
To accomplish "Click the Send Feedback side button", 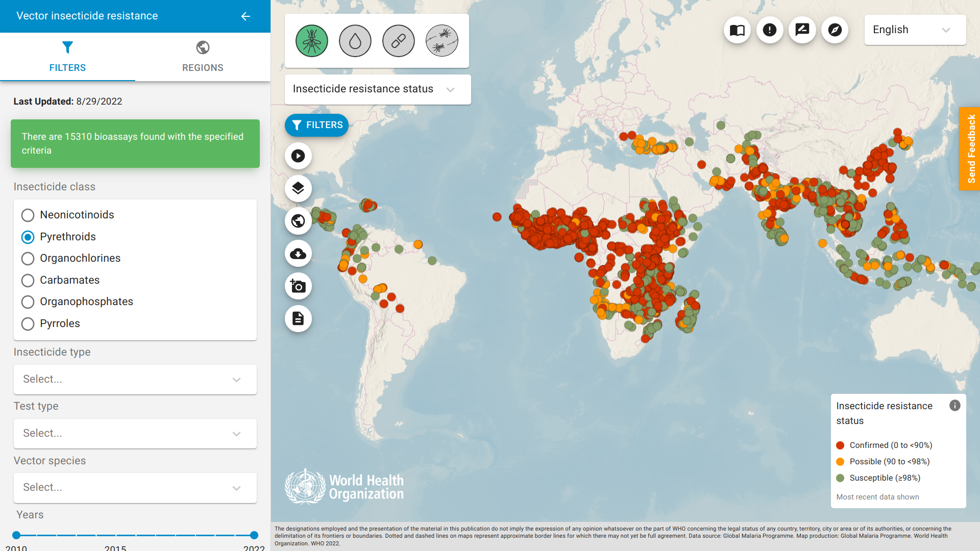I will (x=970, y=148).
